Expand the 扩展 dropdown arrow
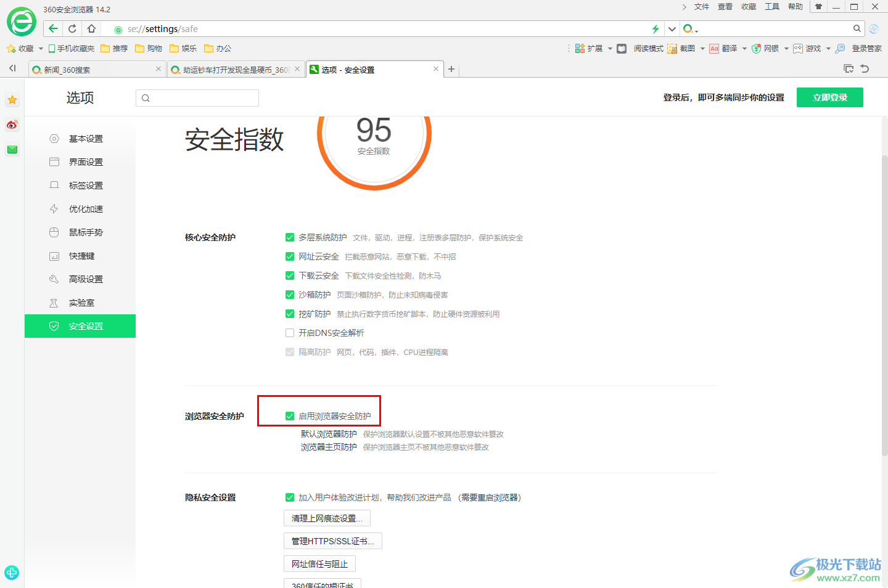The image size is (888, 588). click(x=610, y=49)
